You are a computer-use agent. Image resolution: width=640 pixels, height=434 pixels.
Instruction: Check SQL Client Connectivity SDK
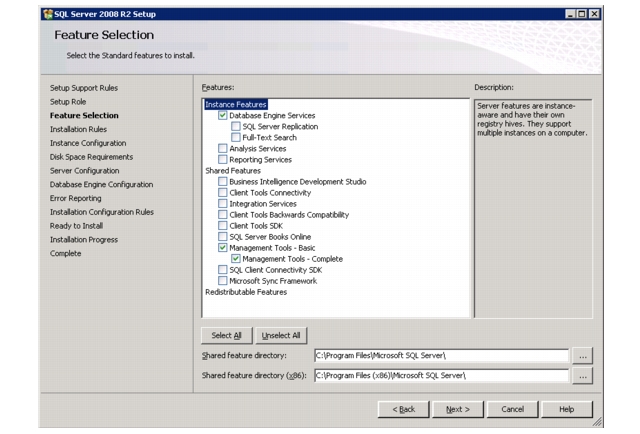click(x=222, y=270)
